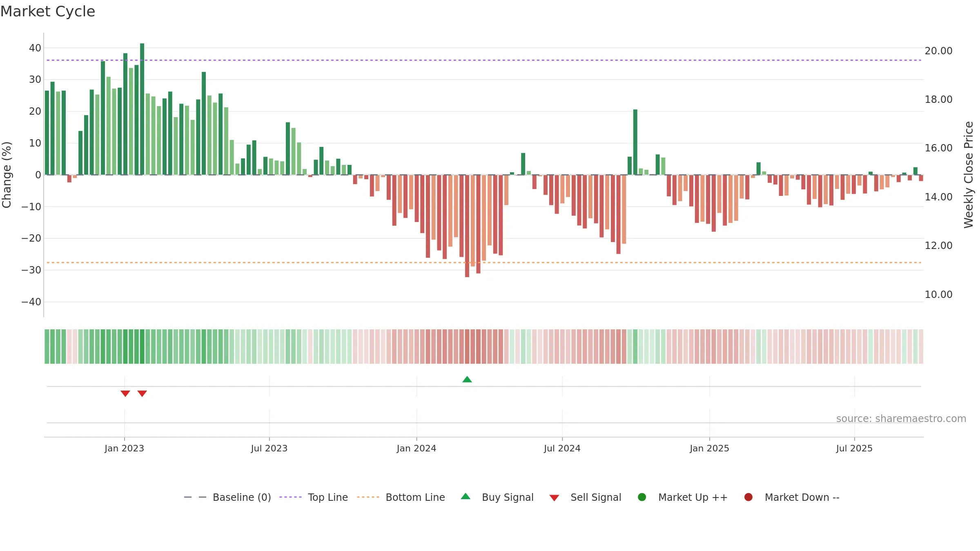This screenshot has height=551, width=980.
Task: Click the second red Sell Signal marker after Jan 2023
Action: (142, 393)
